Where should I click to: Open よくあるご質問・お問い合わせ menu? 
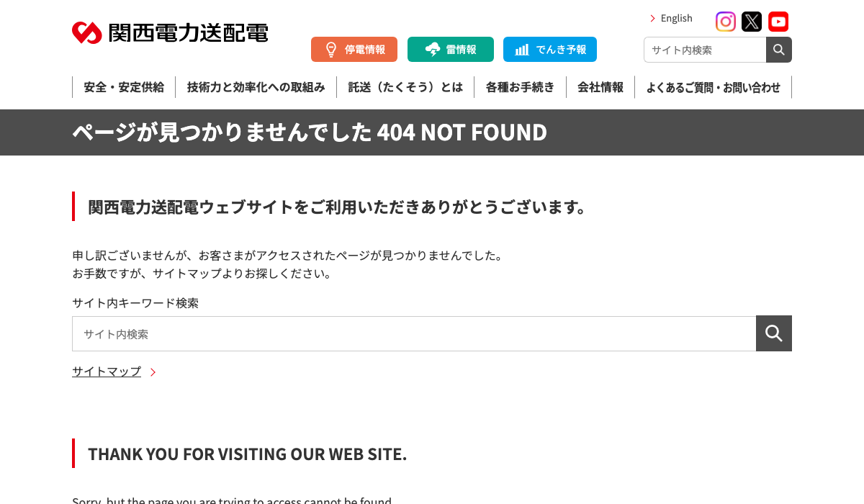point(714,87)
